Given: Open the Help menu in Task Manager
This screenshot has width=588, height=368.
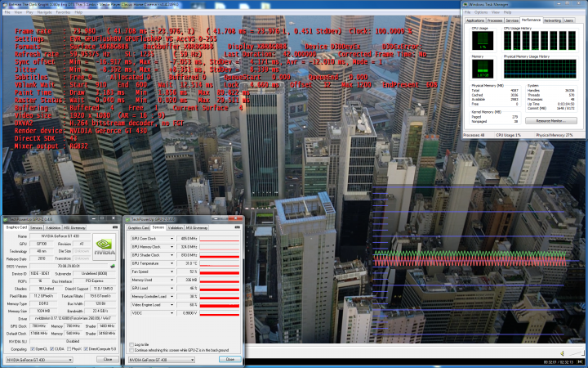Looking at the screenshot, I should pos(507,12).
